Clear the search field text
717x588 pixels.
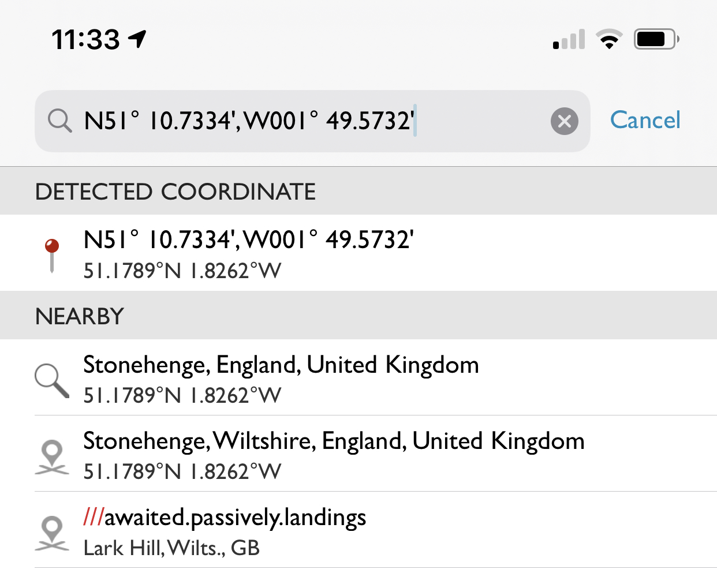pos(564,121)
